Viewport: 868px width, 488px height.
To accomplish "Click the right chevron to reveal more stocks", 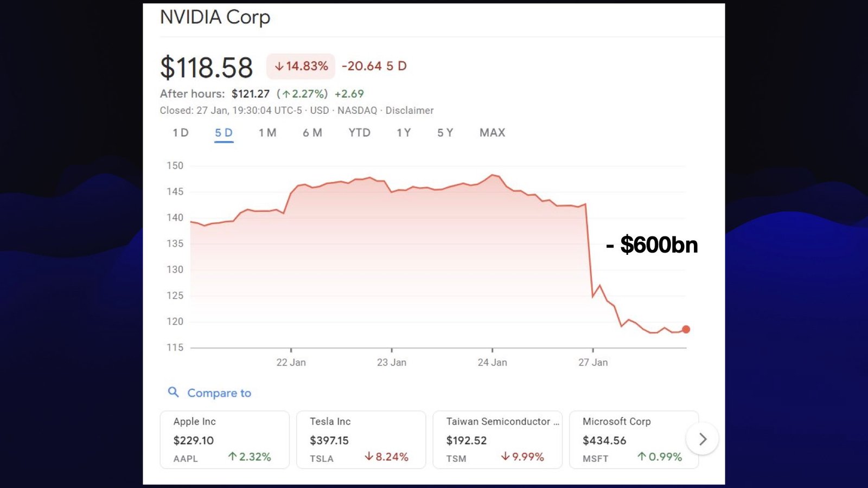I will tap(703, 439).
